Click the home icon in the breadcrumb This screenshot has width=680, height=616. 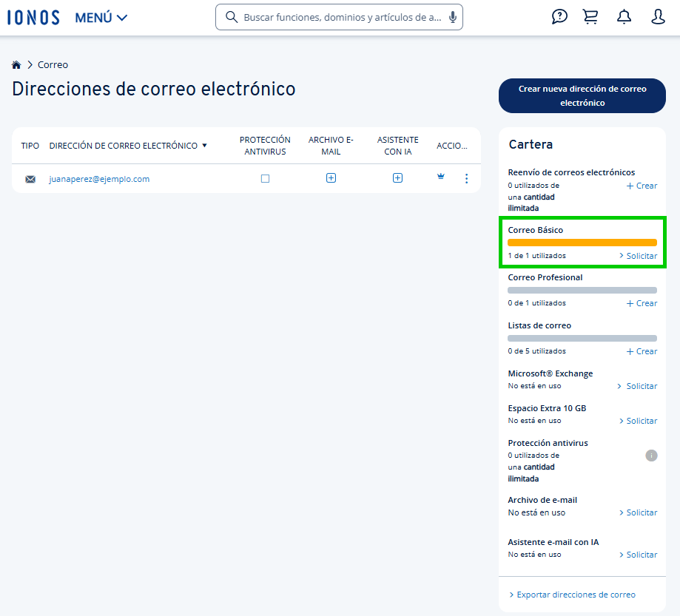(16, 64)
